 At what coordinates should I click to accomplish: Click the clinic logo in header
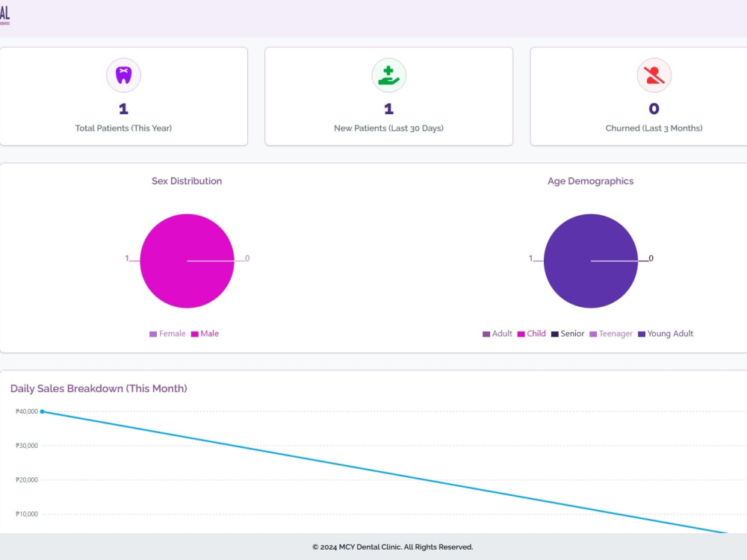(4, 15)
